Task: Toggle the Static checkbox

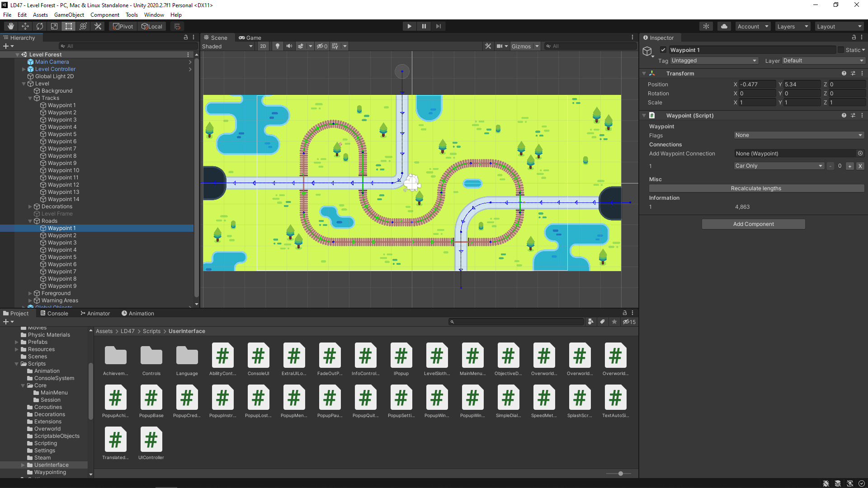Action: tap(841, 50)
